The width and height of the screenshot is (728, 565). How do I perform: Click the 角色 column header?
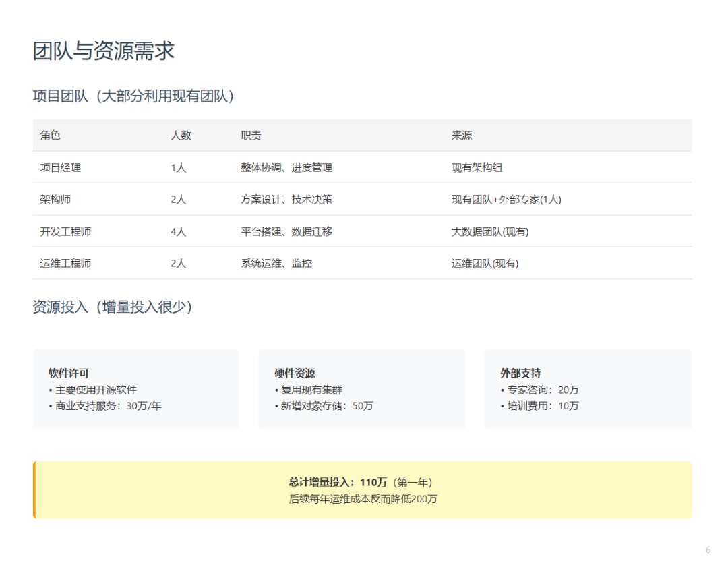click(50, 135)
